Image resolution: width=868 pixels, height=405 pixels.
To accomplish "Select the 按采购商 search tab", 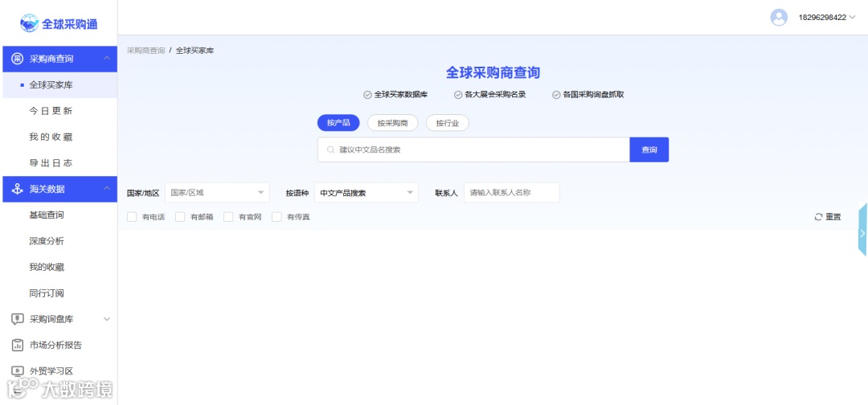I will pyautogui.click(x=392, y=123).
